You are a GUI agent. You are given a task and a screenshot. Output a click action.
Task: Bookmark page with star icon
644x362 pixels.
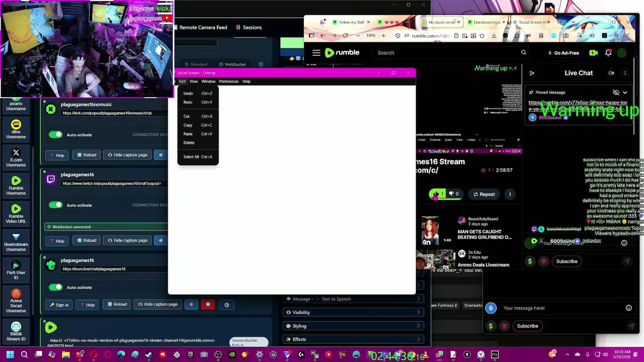[x=482, y=36]
